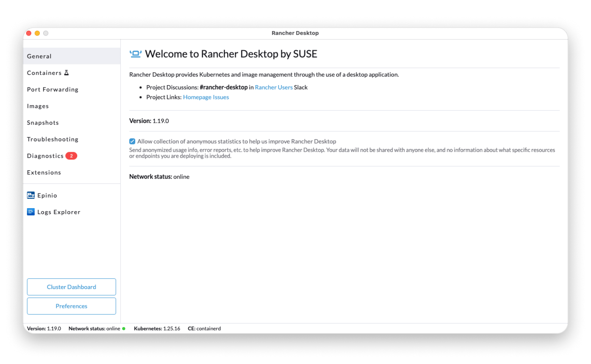This screenshot has height=364, width=591.
Task: Click the Kubernetes version in the status bar
Action: pos(157,328)
